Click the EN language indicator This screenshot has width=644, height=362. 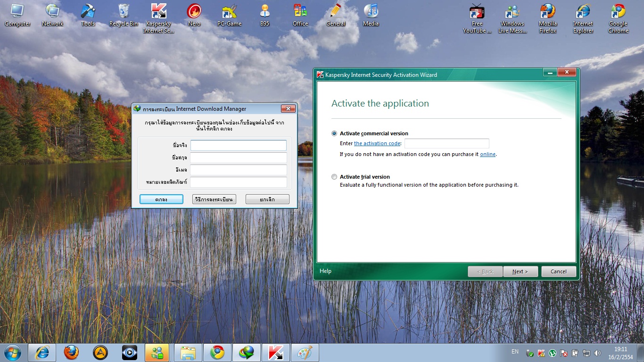515,352
